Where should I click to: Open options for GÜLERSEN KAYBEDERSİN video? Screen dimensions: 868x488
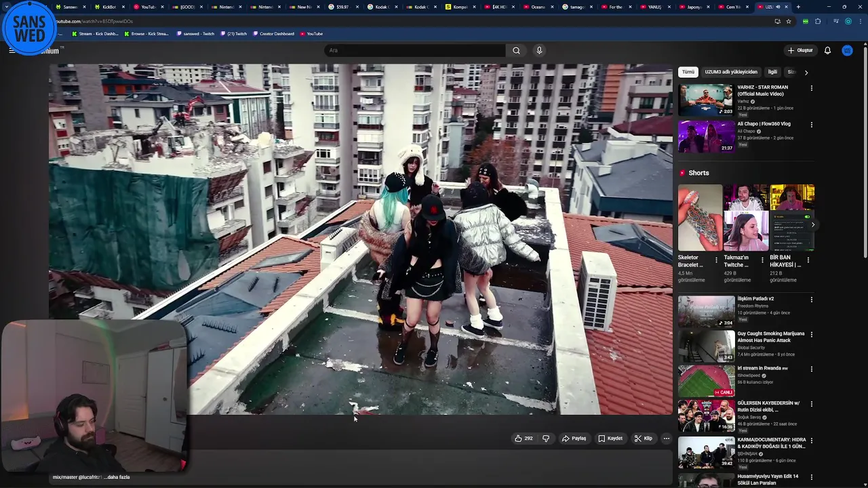pos(811,404)
